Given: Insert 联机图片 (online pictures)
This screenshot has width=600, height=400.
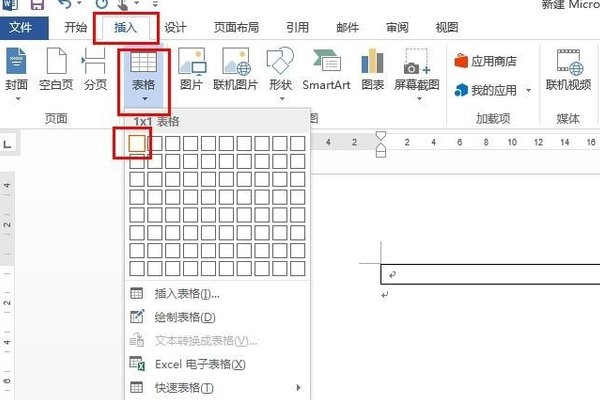Looking at the screenshot, I should point(236,69).
